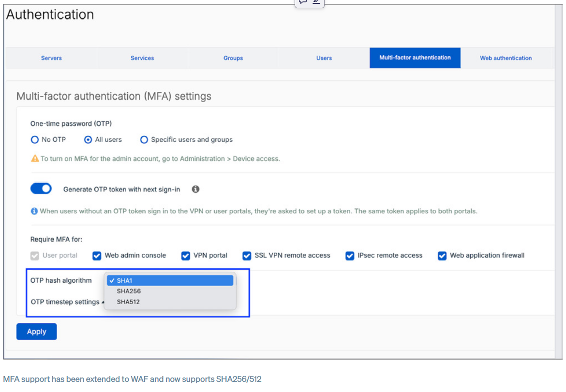Click the blue info icon before VPN note

point(34,211)
